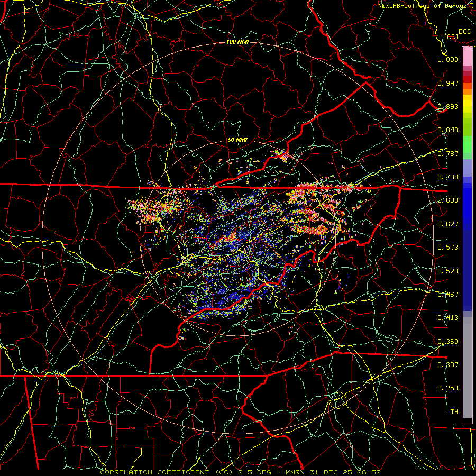
Task: Pick the lavender swatch beside 0.733
Action: click(467, 168)
